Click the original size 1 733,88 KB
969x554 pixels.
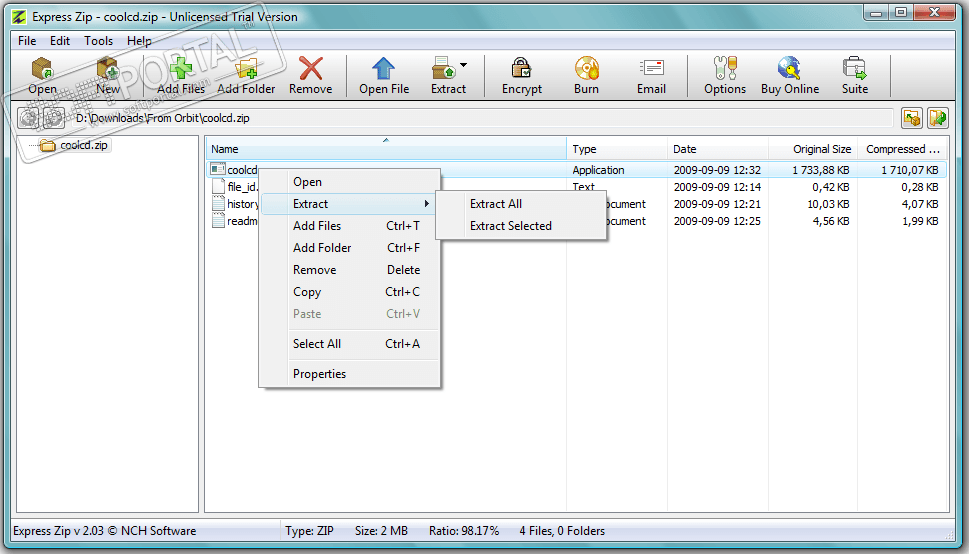click(821, 169)
